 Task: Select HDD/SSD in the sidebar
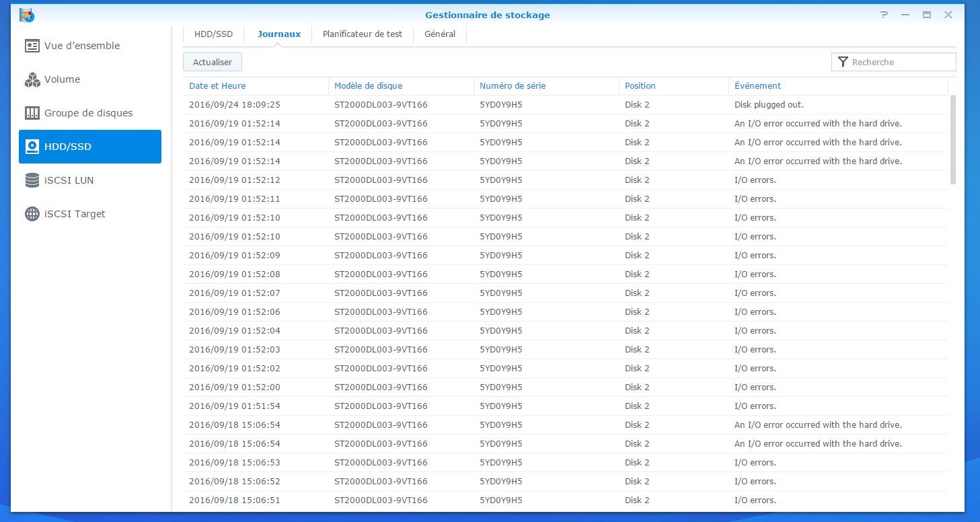click(x=90, y=147)
